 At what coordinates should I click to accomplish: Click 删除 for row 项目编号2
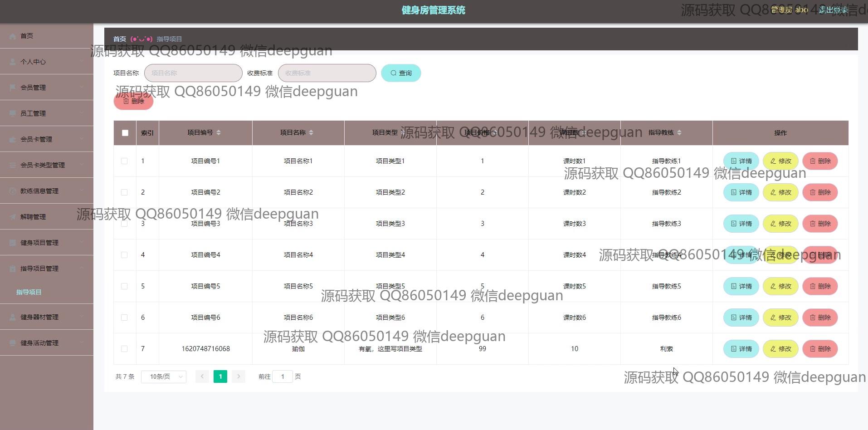point(820,192)
